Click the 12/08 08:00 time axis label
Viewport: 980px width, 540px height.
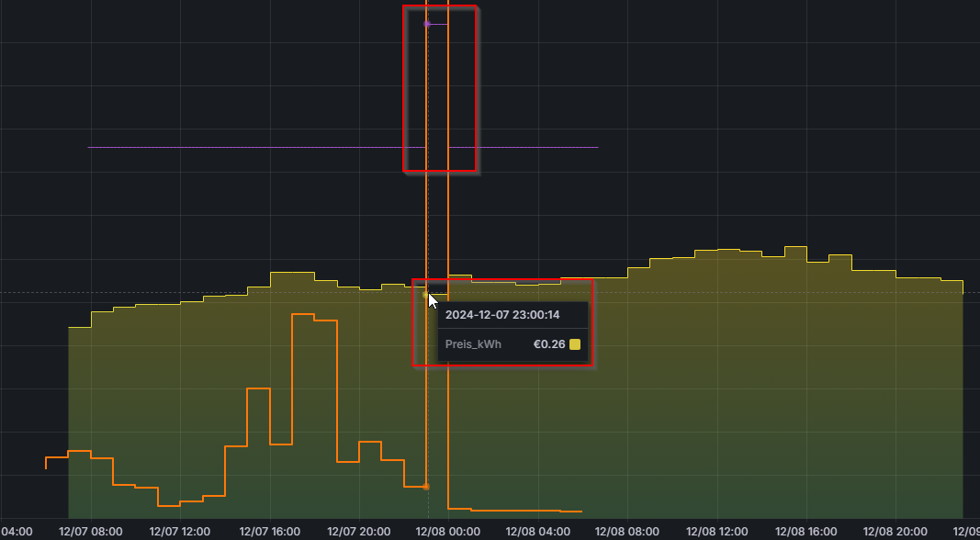[x=627, y=531]
